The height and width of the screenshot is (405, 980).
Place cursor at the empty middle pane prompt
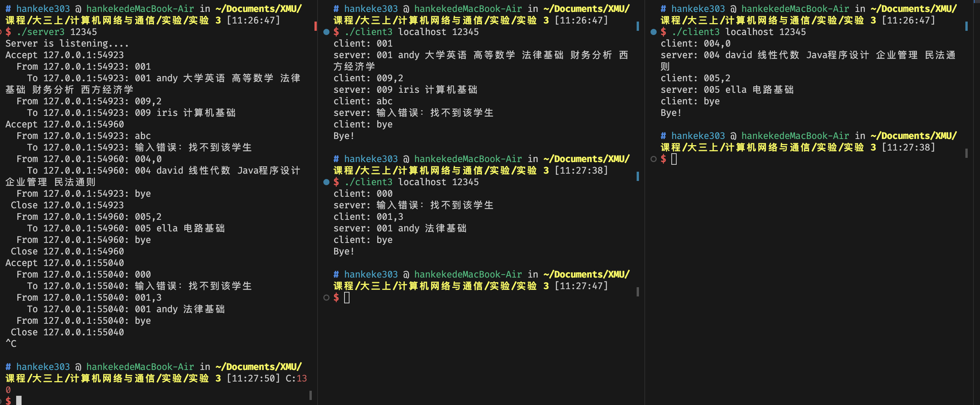[x=346, y=297]
